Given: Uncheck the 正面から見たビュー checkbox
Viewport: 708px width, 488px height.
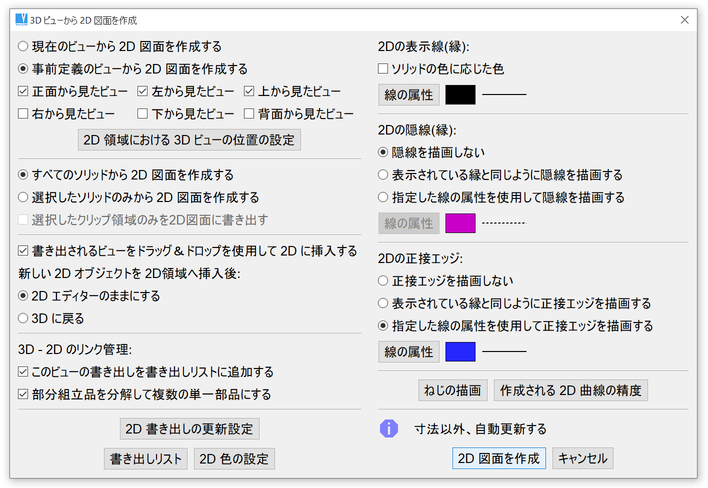Looking at the screenshot, I should pos(24,92).
